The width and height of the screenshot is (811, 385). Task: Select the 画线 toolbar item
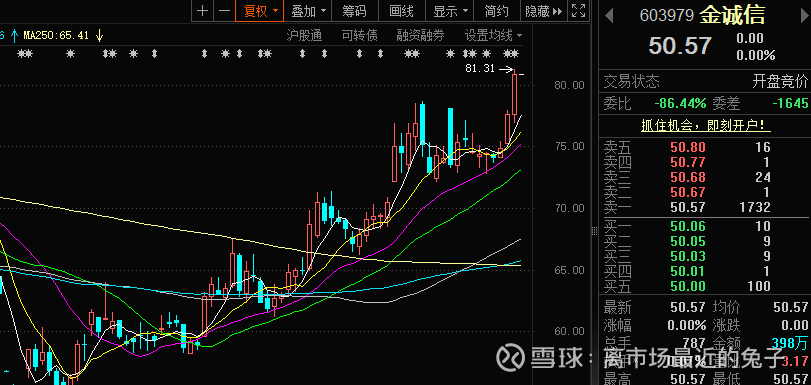402,11
